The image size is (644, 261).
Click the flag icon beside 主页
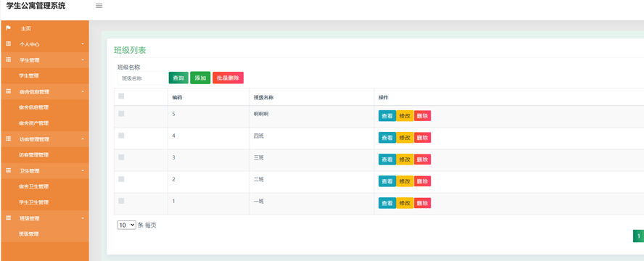tap(8, 28)
